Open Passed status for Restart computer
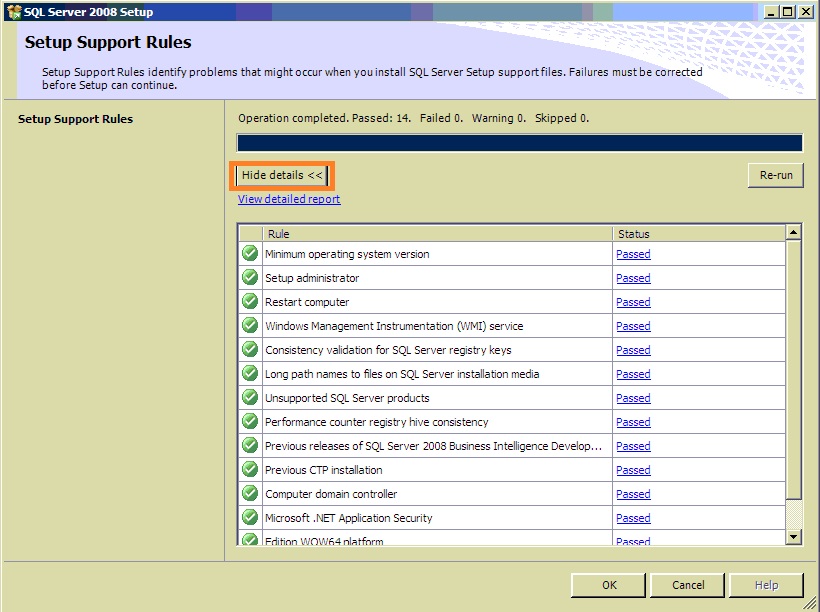 (x=633, y=302)
